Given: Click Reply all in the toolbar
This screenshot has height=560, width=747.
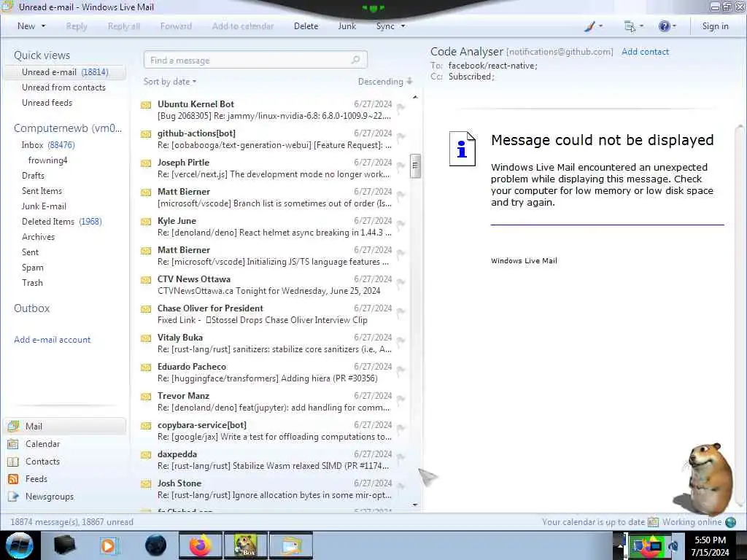Looking at the screenshot, I should (124, 26).
